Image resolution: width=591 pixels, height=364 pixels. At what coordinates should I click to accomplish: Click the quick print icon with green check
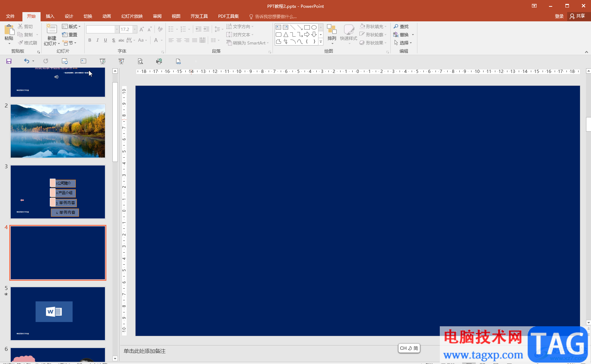159,61
